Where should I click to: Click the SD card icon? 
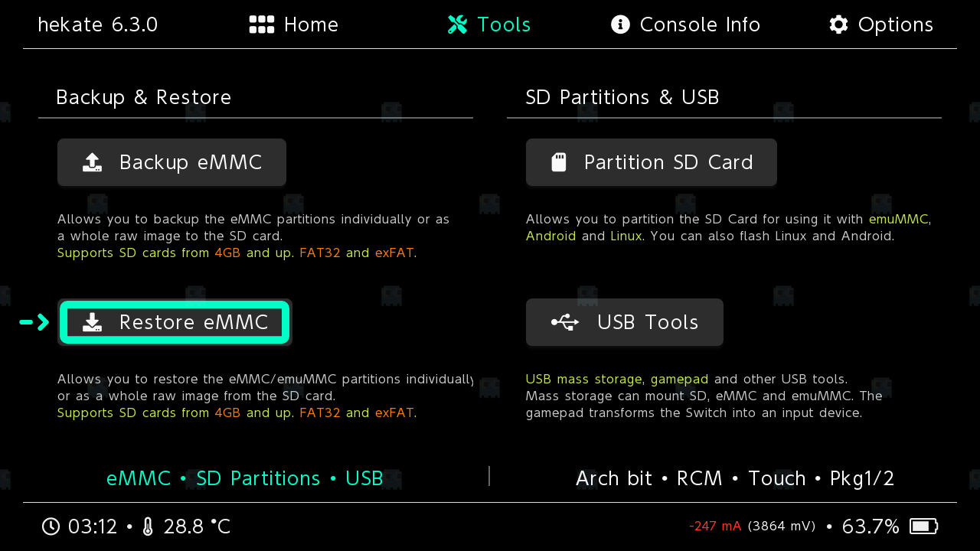click(x=559, y=162)
